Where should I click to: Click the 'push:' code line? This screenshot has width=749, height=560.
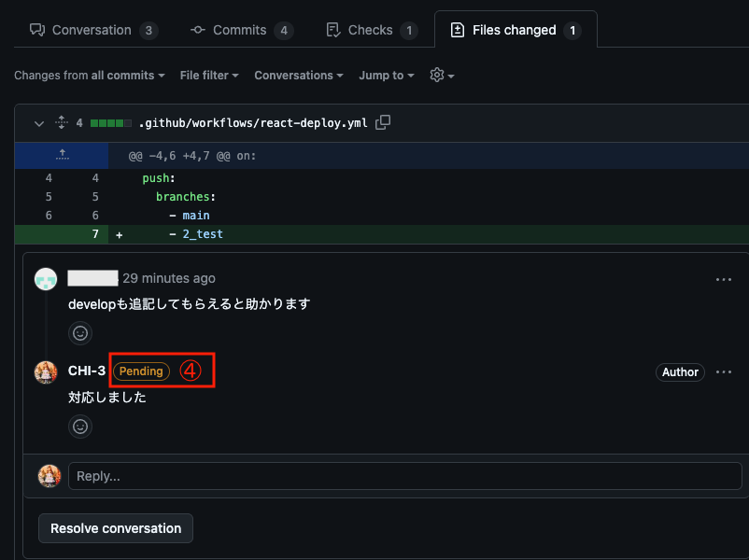pos(382,178)
